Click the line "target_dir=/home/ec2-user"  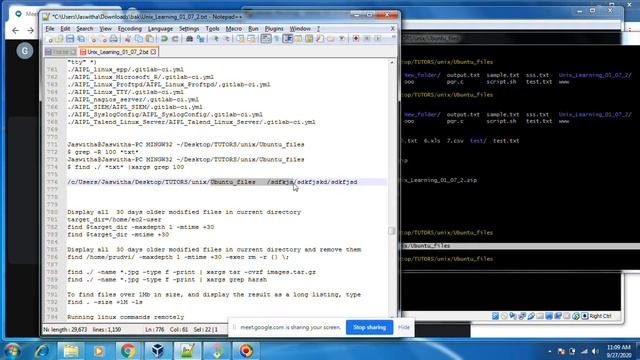114,220
